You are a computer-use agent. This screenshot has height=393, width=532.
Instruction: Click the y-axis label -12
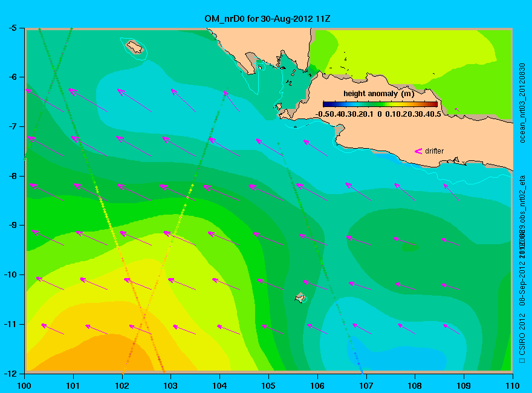pos(10,373)
